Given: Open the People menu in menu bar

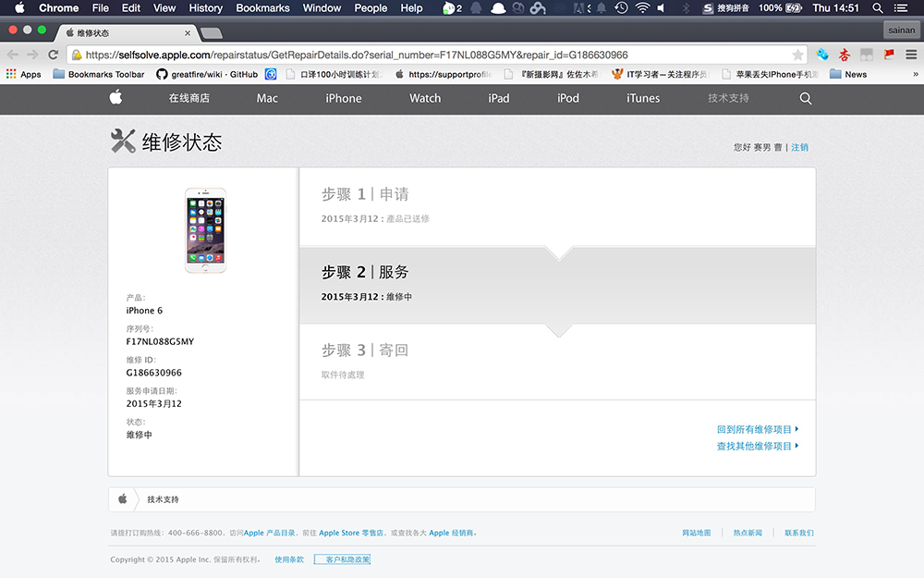Looking at the screenshot, I should (x=371, y=7).
